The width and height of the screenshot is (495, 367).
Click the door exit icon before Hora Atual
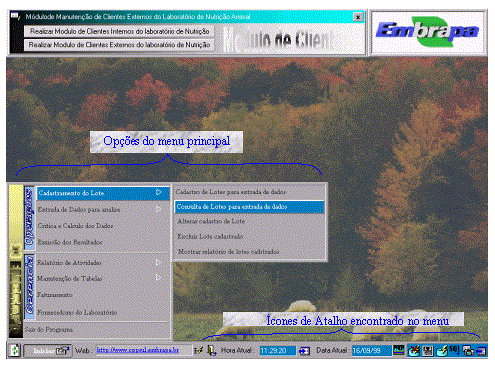(211, 350)
